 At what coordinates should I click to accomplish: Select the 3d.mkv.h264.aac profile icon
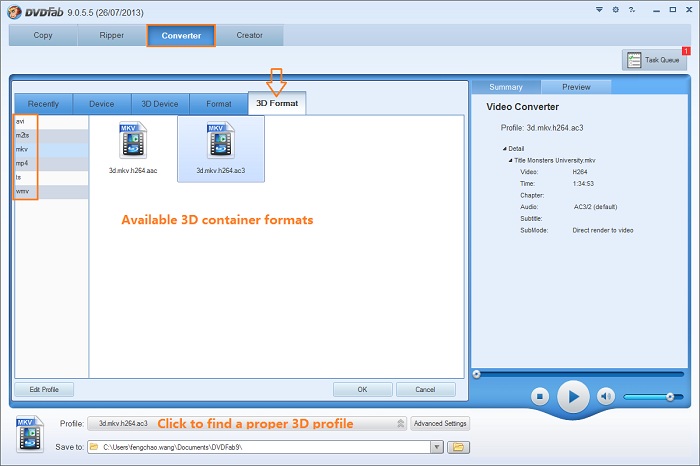(133, 141)
